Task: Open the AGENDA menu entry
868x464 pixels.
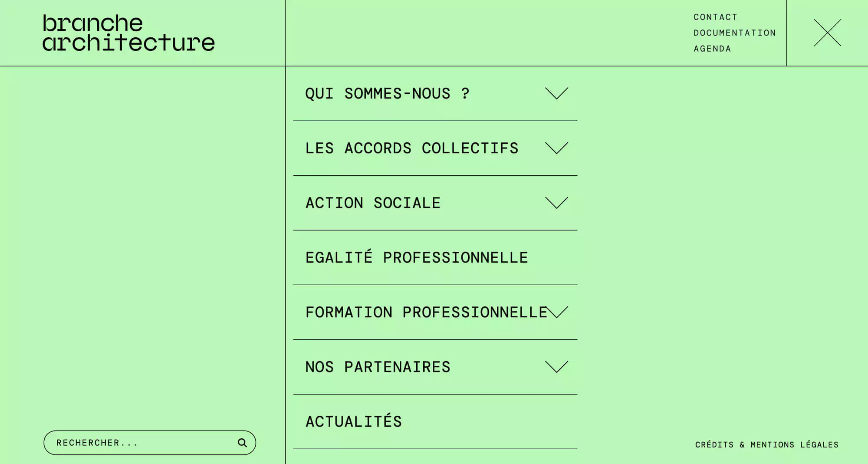Action: 712,48
